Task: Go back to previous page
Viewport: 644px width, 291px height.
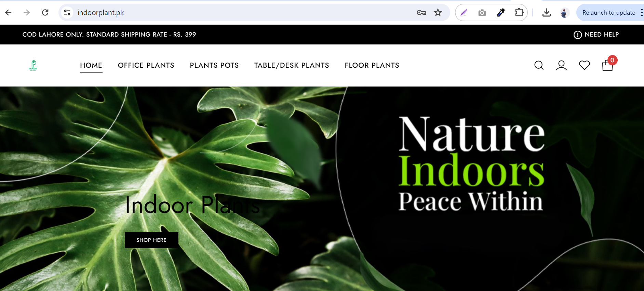Action: tap(9, 13)
